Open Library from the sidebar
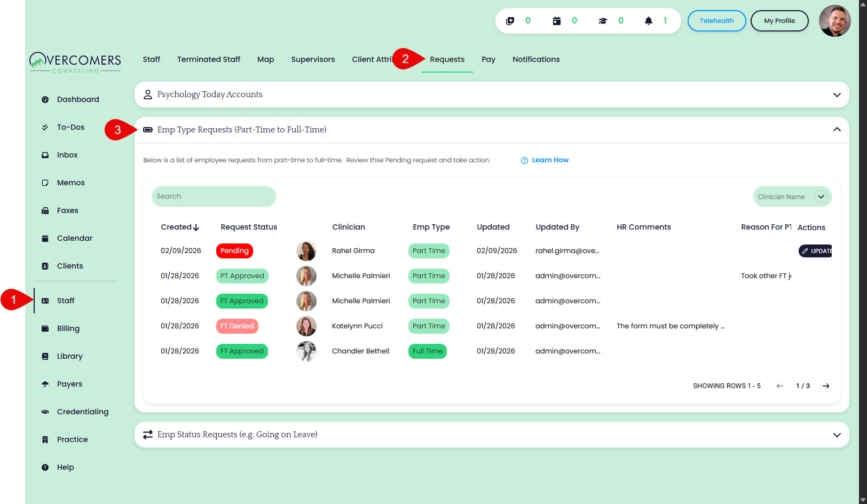 click(x=69, y=356)
